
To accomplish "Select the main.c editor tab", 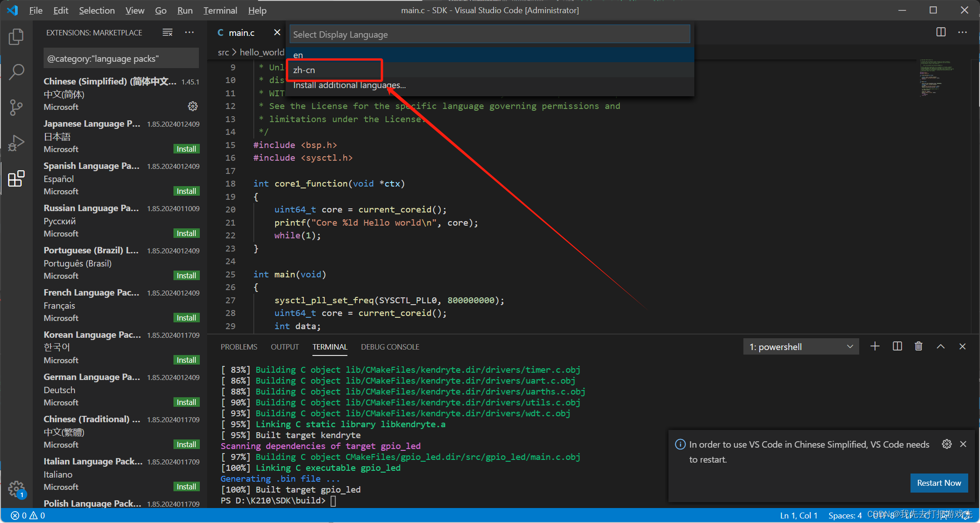I will 242,33.
